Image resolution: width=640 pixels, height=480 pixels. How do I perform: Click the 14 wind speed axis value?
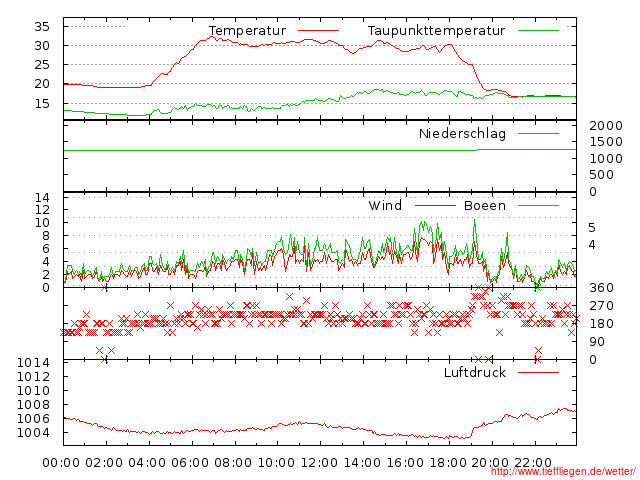pos(42,198)
